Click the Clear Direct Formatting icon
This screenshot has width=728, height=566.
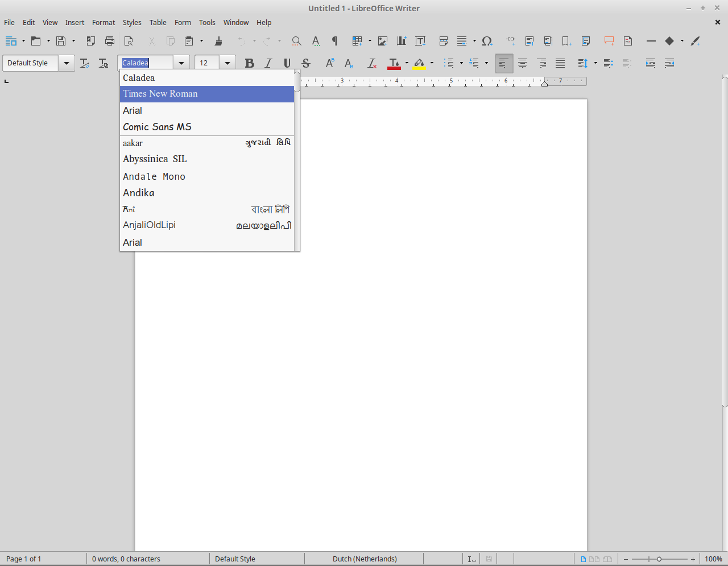[371, 63]
